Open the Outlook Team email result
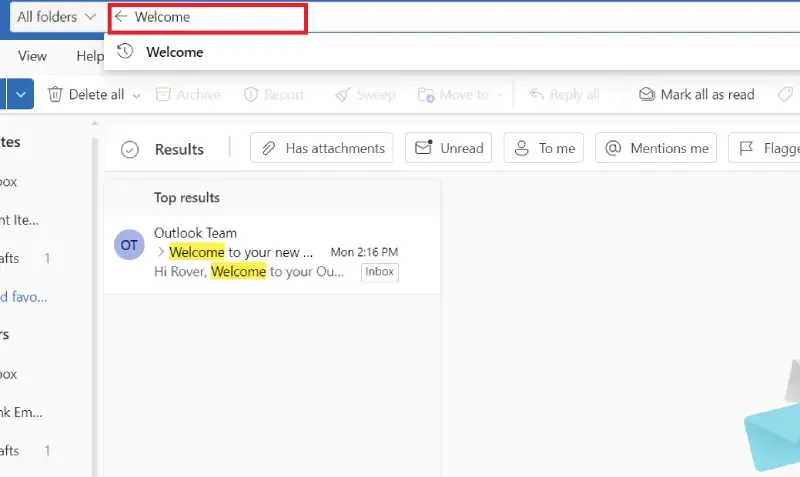The height and width of the screenshot is (477, 800). point(272,254)
